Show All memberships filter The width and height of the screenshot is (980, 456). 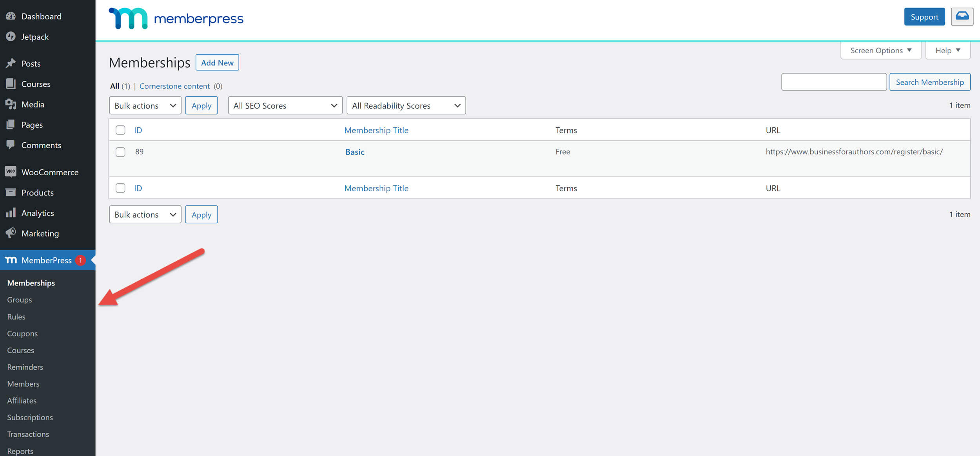114,86
